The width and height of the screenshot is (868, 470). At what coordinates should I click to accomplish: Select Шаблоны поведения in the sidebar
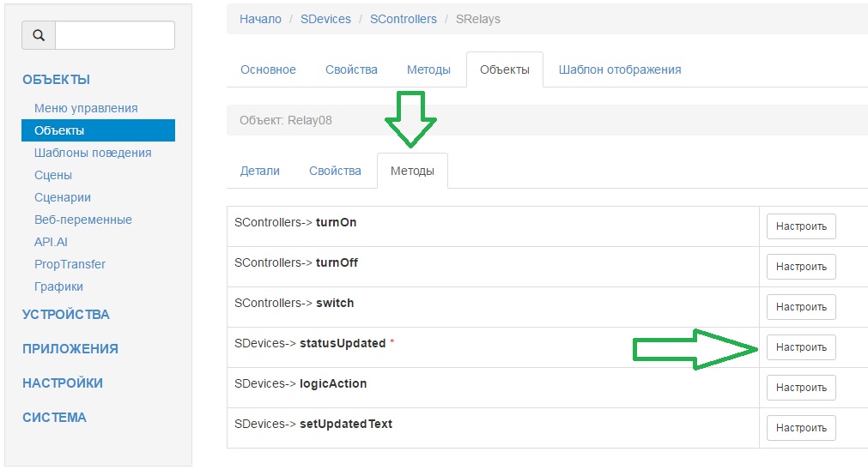coord(93,153)
